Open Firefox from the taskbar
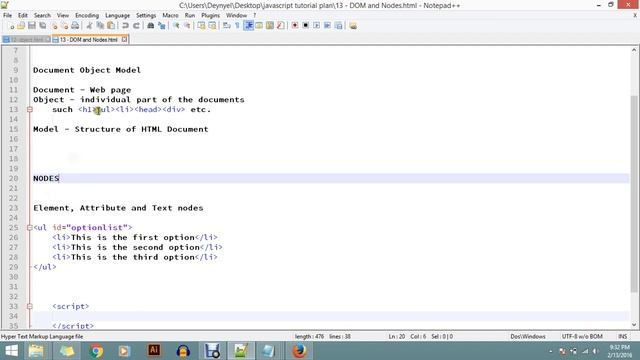The image size is (640, 360). [299, 351]
